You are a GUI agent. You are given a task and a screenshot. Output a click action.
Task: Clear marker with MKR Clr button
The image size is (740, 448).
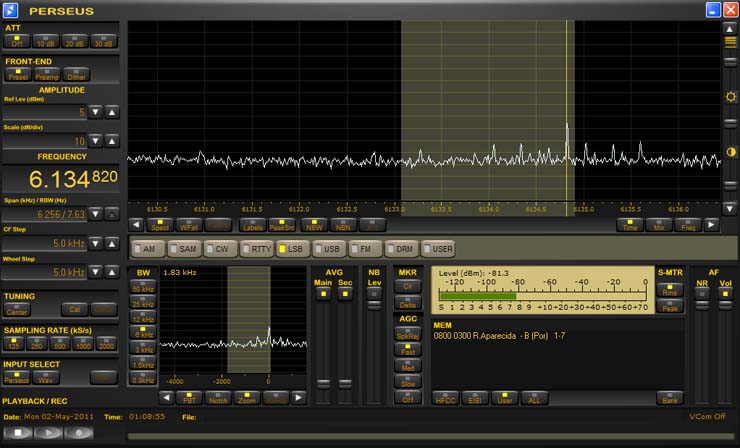tap(408, 286)
